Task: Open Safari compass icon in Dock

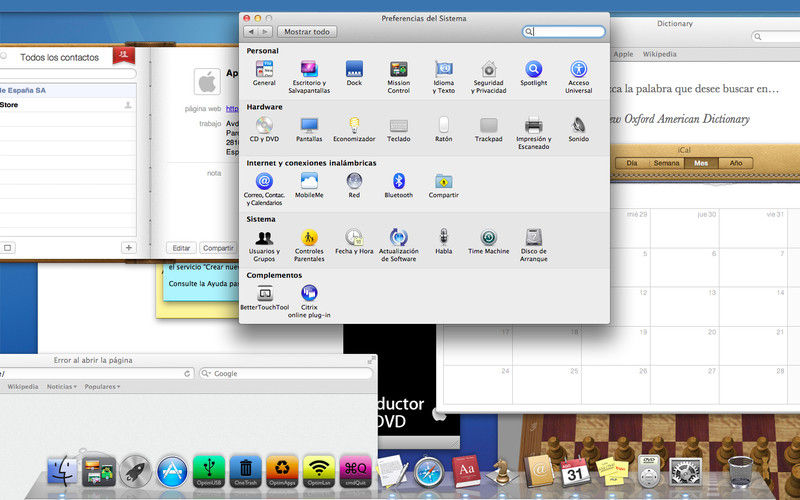Action: click(429, 472)
